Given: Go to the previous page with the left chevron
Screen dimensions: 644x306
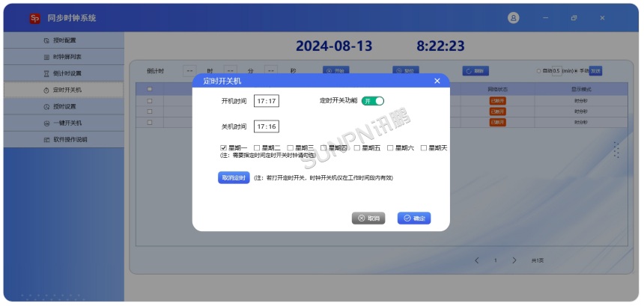Looking at the screenshot, I should point(477,260).
